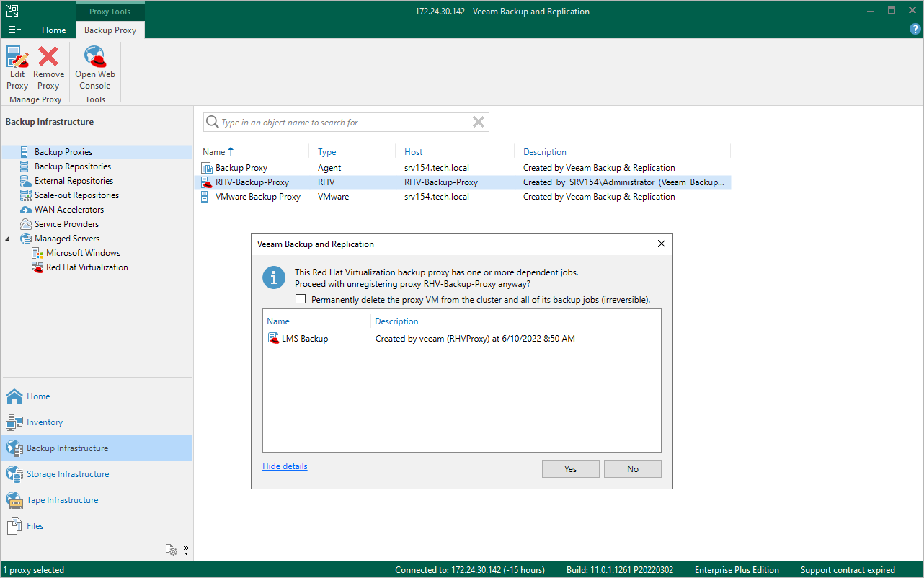
Task: Click the Backup Infrastructure pane heading
Action: pos(50,122)
